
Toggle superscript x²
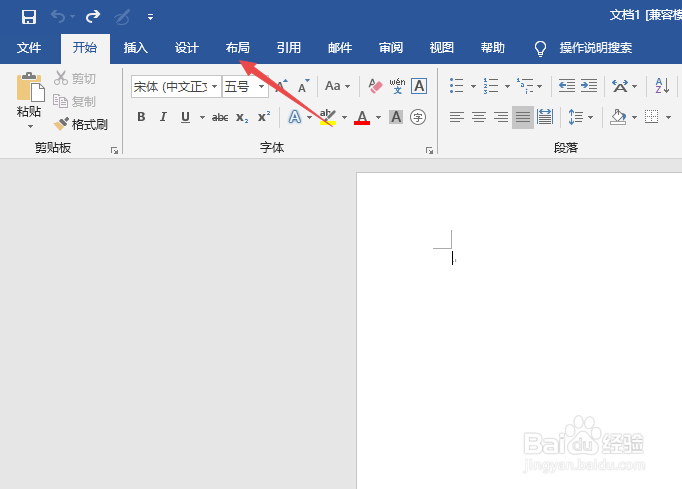(x=264, y=117)
